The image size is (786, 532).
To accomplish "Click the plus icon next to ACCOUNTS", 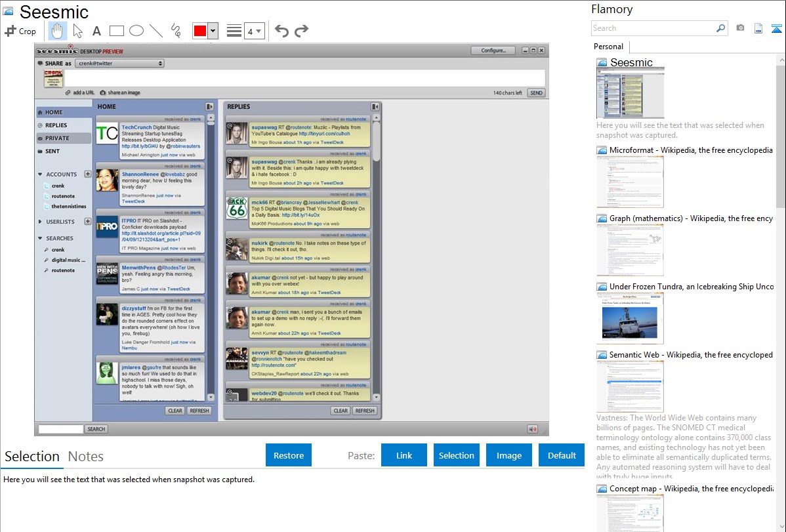I will pos(88,174).
